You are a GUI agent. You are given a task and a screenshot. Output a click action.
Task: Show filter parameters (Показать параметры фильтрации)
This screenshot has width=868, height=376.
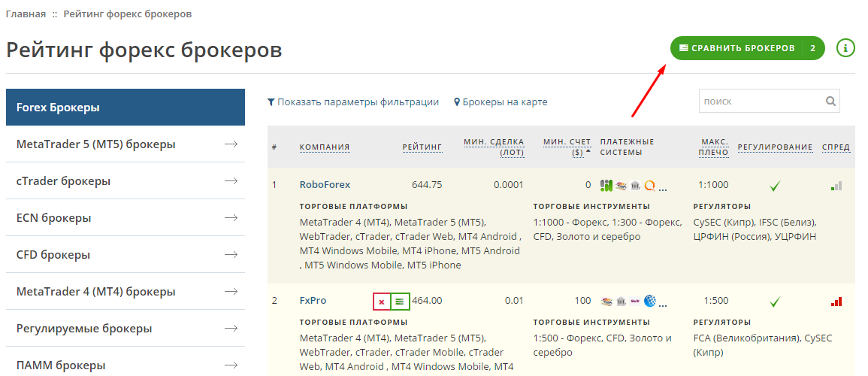[358, 102]
